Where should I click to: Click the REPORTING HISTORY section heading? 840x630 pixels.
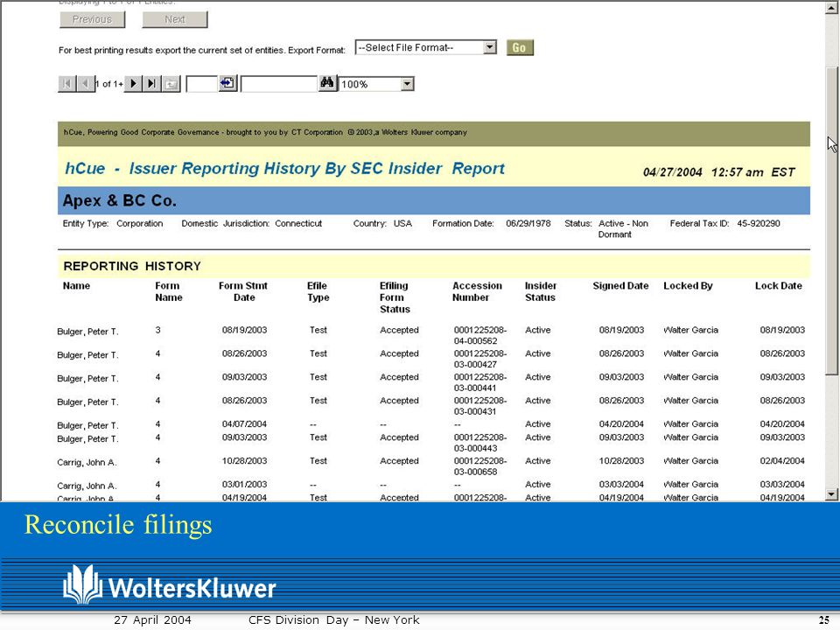[x=132, y=266]
